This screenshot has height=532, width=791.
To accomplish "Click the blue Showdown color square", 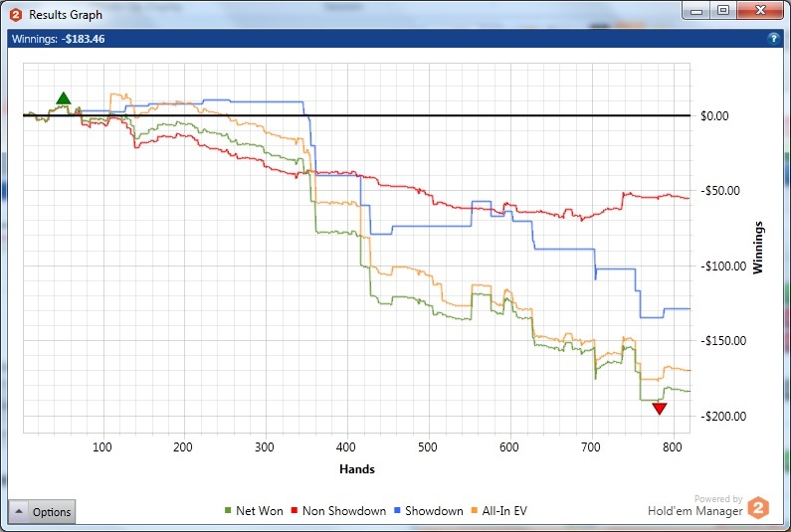I will (x=397, y=511).
